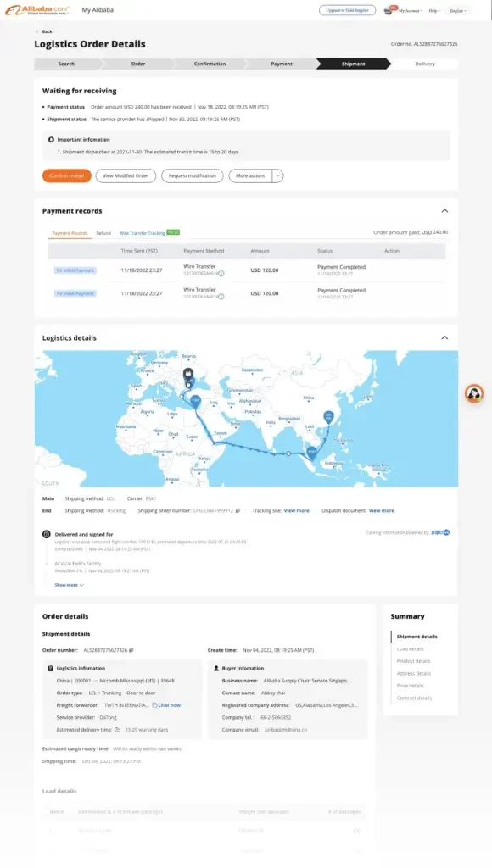Expand tracking history with Show more
Screen dimensions: 492x868
69,585
